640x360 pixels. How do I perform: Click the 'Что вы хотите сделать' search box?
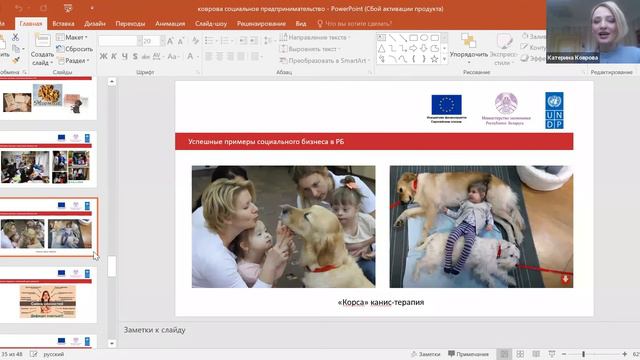(354, 24)
